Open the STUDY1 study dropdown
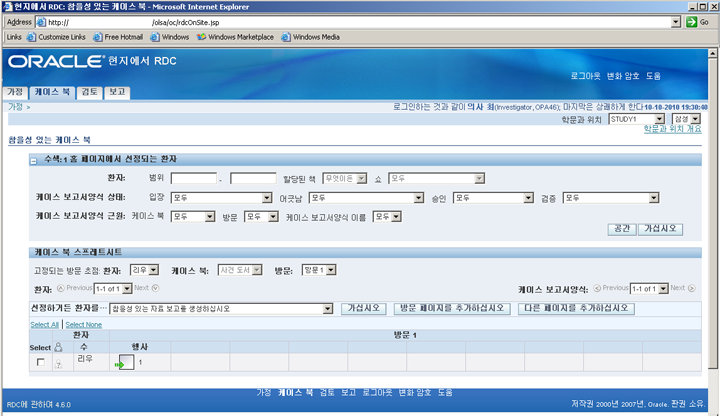720x416 pixels. 639,118
